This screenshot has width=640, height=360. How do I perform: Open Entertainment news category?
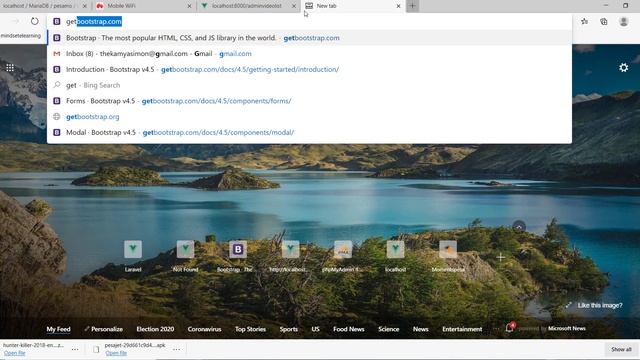click(x=462, y=329)
